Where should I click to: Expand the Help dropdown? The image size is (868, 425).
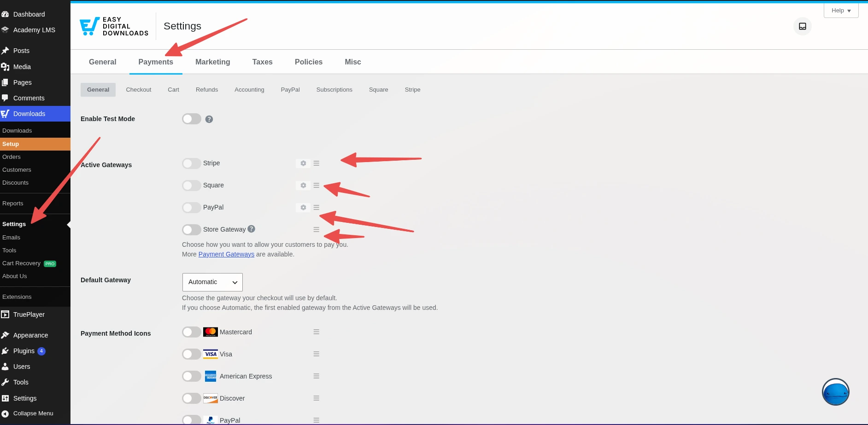(841, 11)
